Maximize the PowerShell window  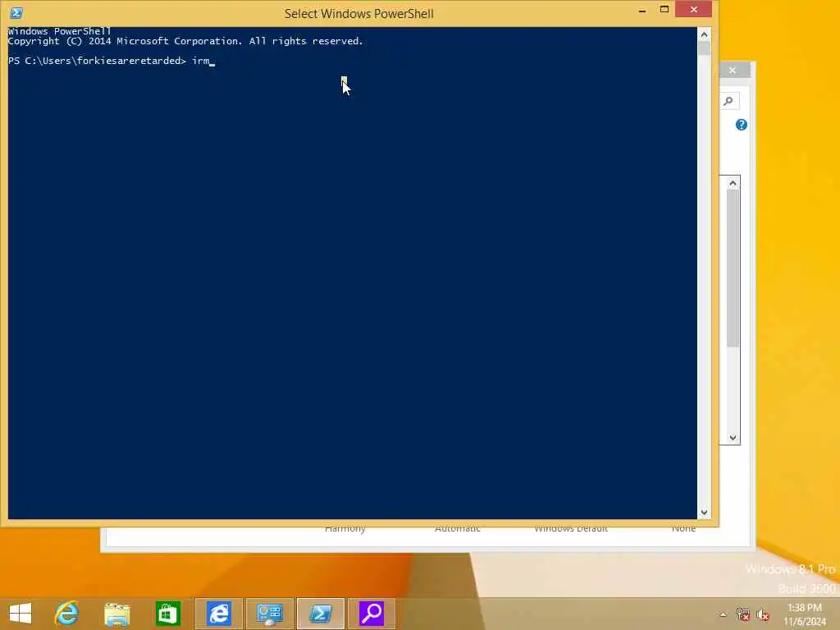click(664, 10)
